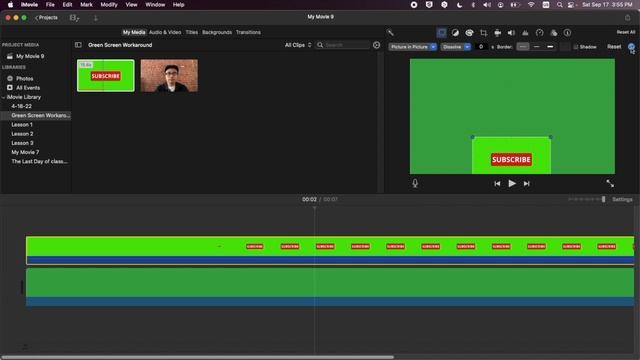Image resolution: width=640 pixels, height=360 pixels.
Task: Click the magic wand auto-enhance icon
Action: pos(390,33)
